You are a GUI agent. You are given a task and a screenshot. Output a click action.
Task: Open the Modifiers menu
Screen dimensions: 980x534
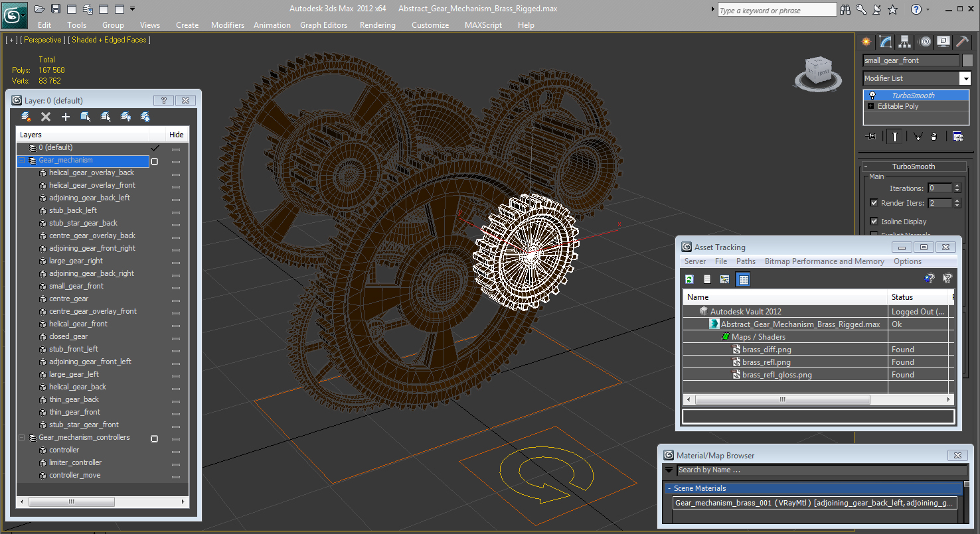click(228, 25)
